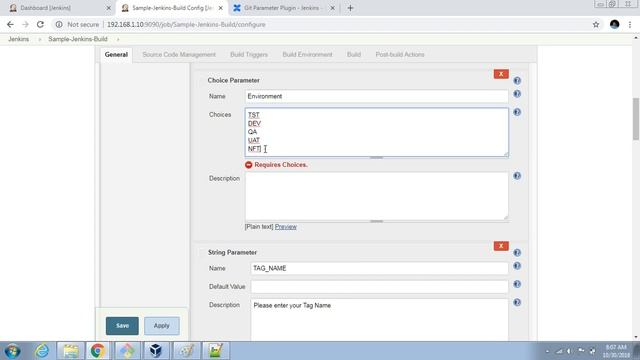Click the Choice Parameter Description text area
640x360 pixels.
[x=376, y=196]
